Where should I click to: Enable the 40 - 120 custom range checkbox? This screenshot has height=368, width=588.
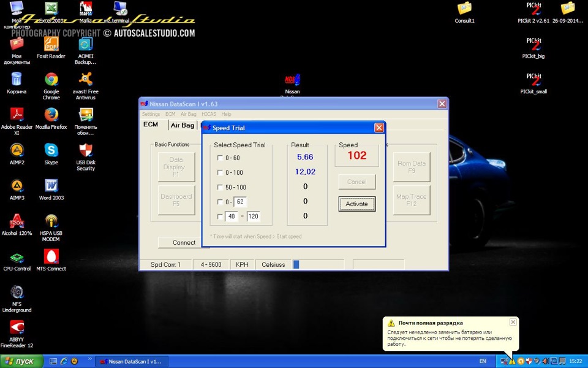220,217
